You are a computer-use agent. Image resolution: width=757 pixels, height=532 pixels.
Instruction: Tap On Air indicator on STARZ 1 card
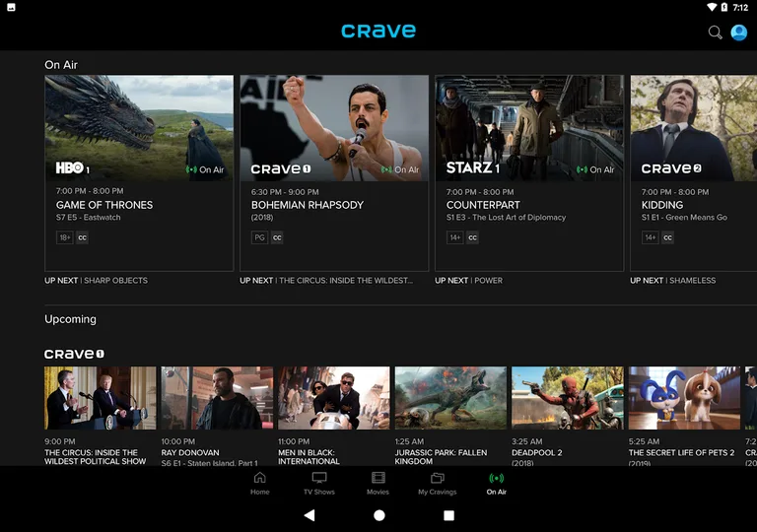click(595, 169)
